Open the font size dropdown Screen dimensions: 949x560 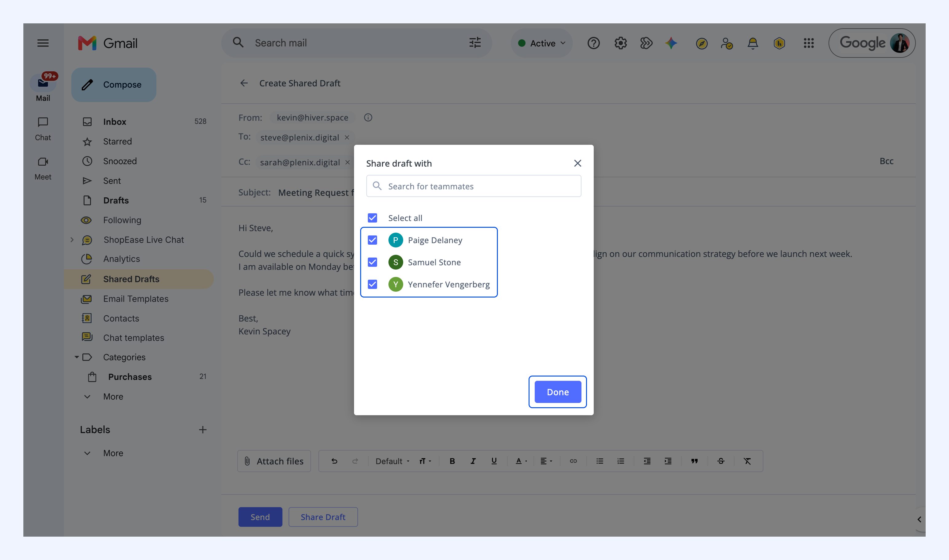coord(425,461)
